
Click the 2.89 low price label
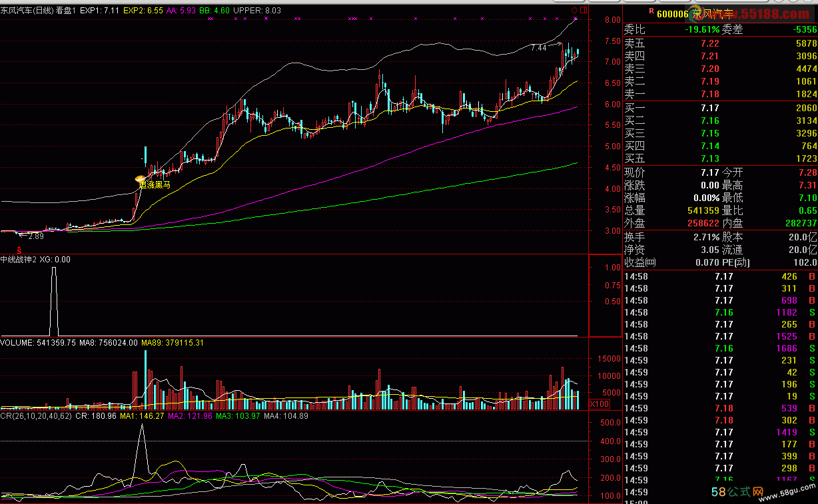point(35,236)
